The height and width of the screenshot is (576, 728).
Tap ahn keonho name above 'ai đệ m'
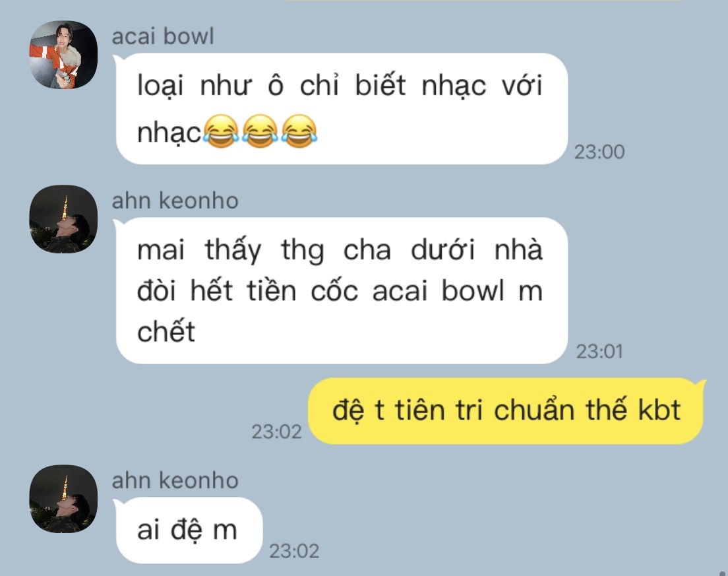(175, 480)
